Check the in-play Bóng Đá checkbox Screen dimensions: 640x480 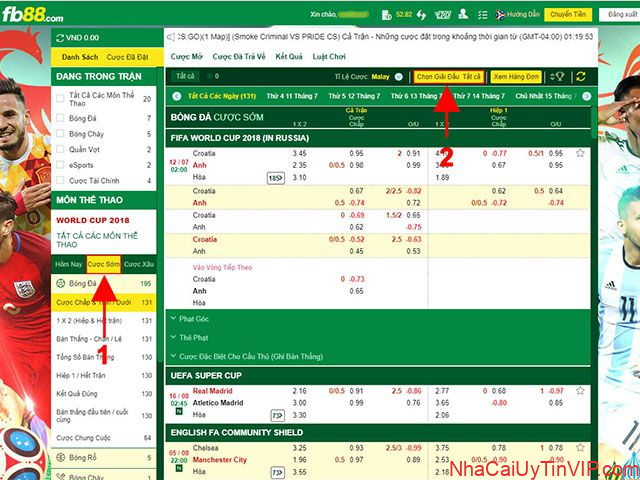(x=60, y=118)
